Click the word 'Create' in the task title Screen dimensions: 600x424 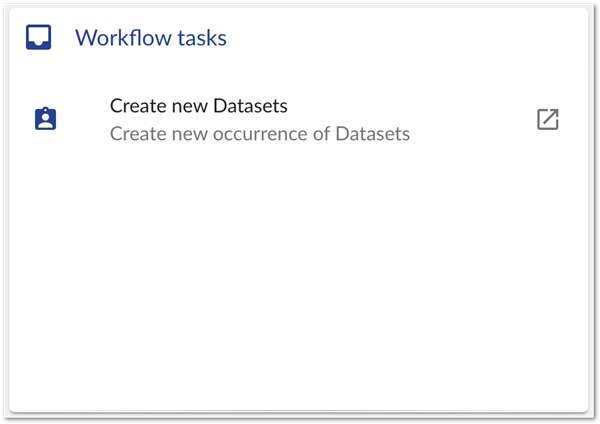point(136,106)
